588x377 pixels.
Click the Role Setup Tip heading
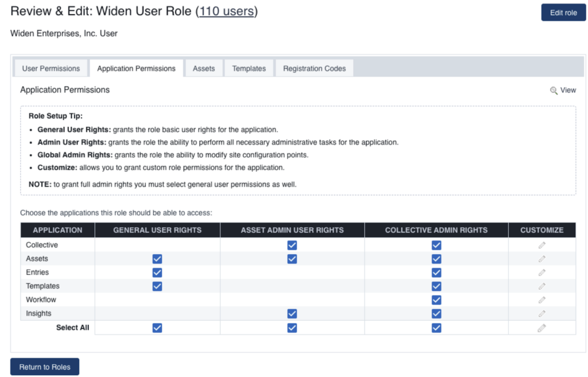pos(56,116)
